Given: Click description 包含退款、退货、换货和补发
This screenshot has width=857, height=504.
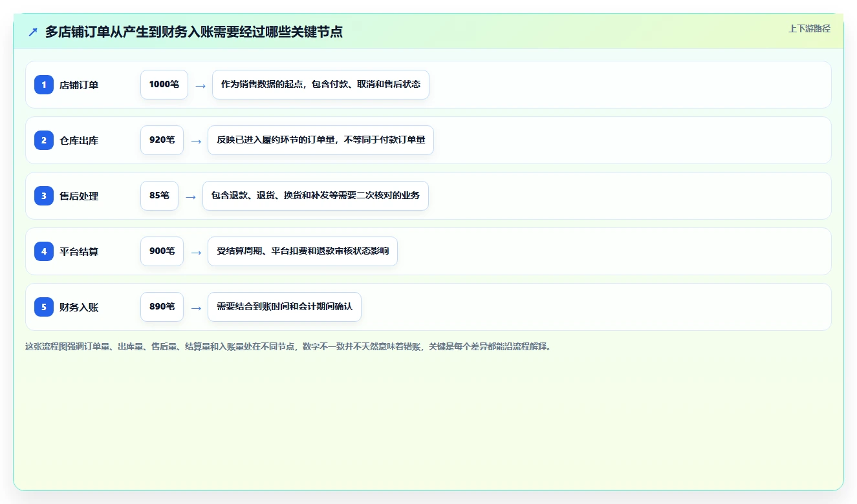Looking at the screenshot, I should [316, 196].
